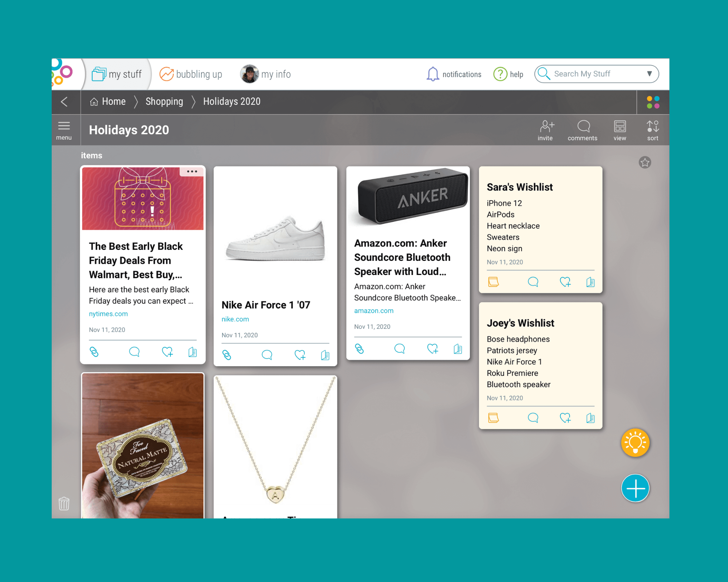Viewport: 728px width, 582px height.
Task: Click the blue plus add button
Action: 635,488
